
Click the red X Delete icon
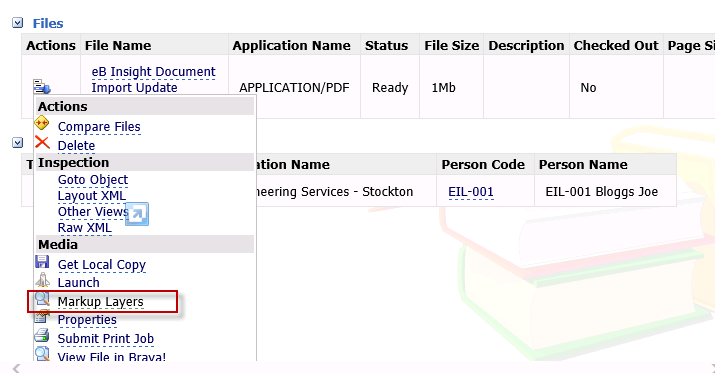coord(42,143)
